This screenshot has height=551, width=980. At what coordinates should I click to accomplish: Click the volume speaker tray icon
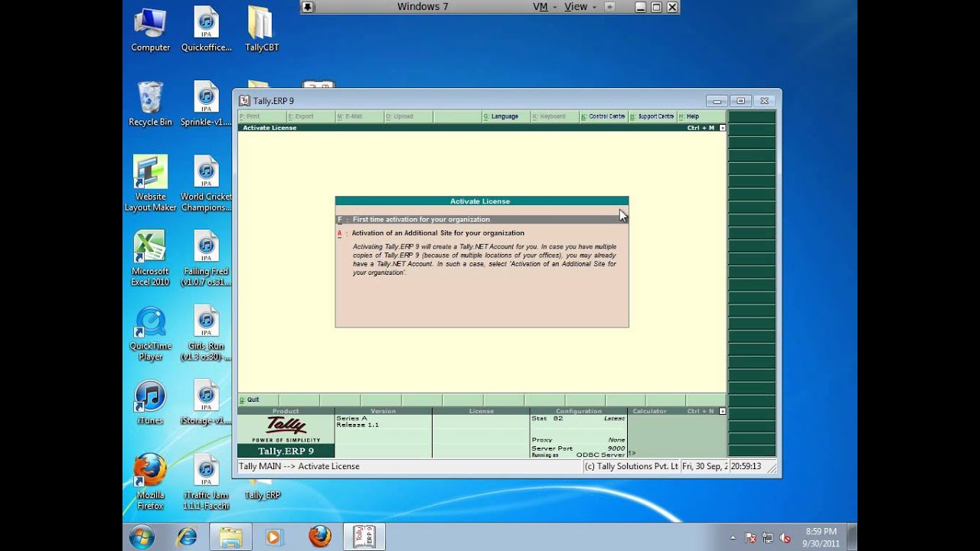pyautogui.click(x=785, y=538)
